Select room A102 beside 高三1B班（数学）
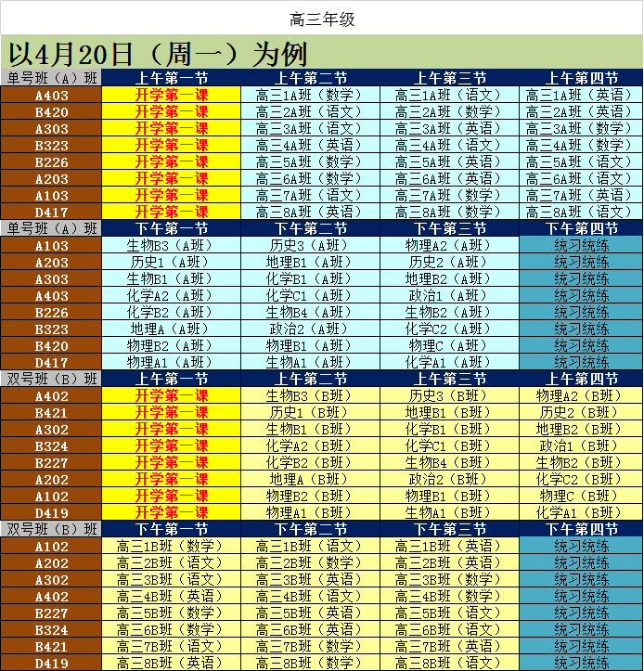644x671 pixels. pos(51,546)
